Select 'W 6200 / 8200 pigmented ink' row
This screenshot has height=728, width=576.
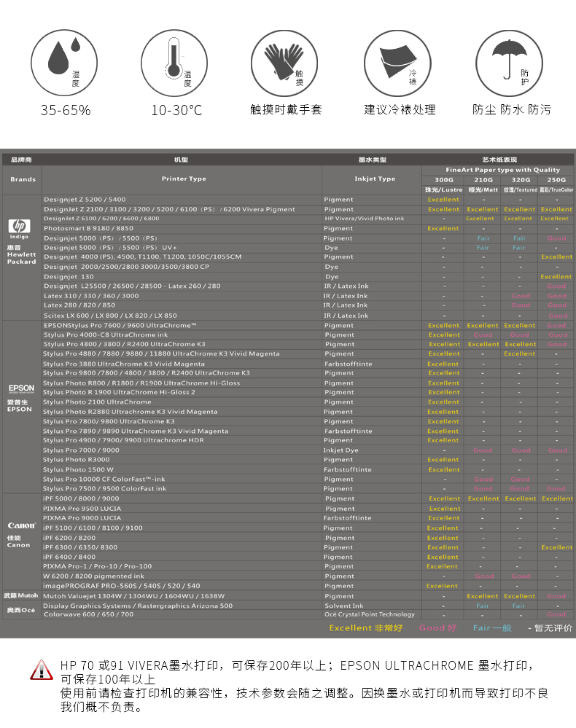[x=289, y=576]
